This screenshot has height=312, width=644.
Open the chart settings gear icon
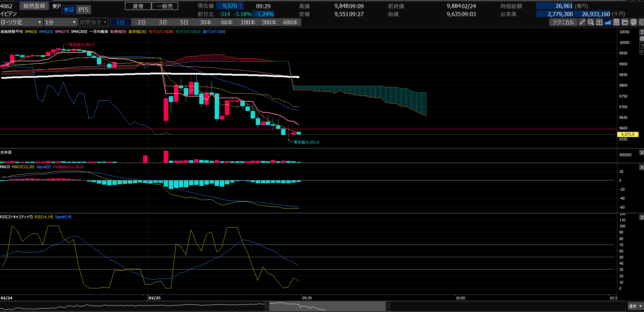tap(641, 22)
